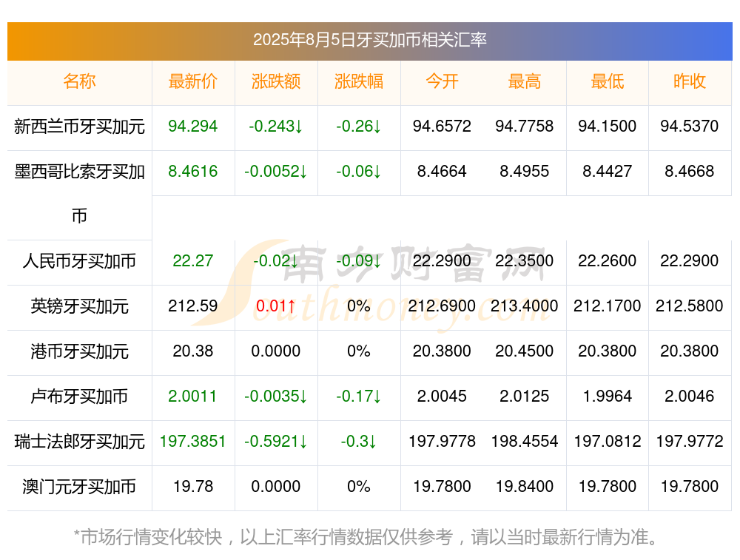
Task: Click the latest price 94.294
Action: (192, 126)
